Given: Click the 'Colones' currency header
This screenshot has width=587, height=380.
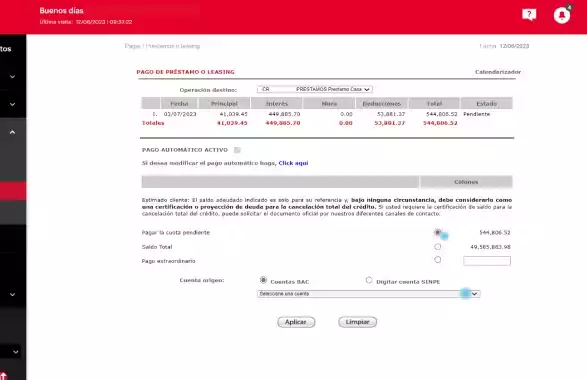Looking at the screenshot, I should (466, 182).
